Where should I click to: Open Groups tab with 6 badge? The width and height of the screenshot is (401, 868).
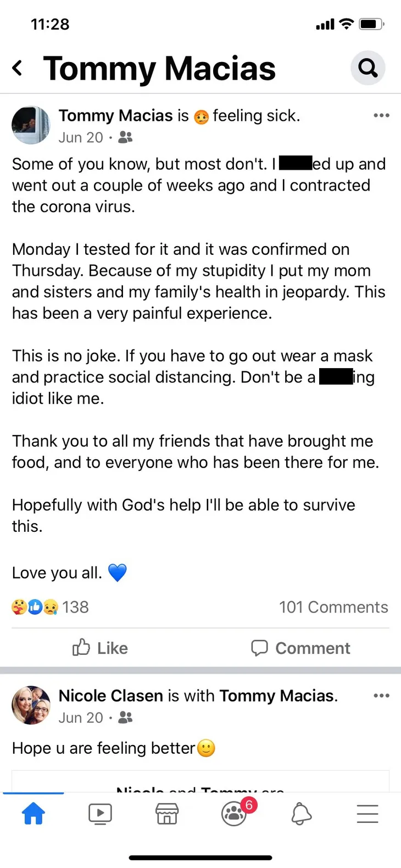[235, 813]
